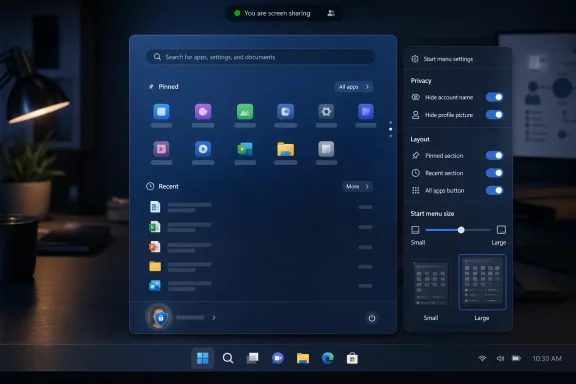This screenshot has height=384, width=576.
Task: Click the user profile avatar with shield
Action: (159, 316)
